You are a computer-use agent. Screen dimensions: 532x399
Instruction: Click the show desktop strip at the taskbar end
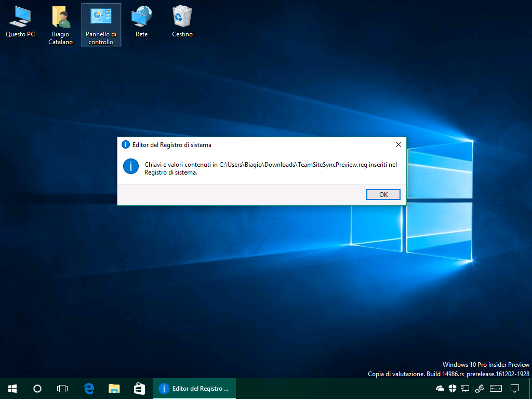point(530,389)
